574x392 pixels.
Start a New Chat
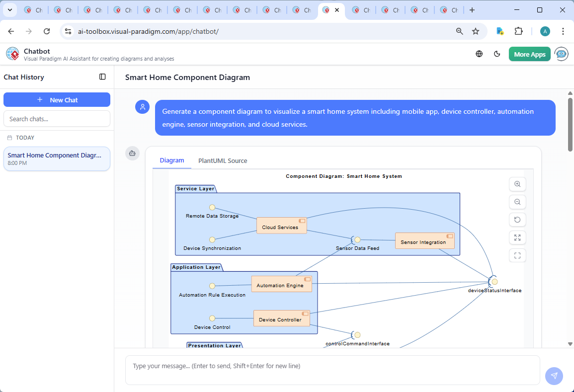pos(57,100)
